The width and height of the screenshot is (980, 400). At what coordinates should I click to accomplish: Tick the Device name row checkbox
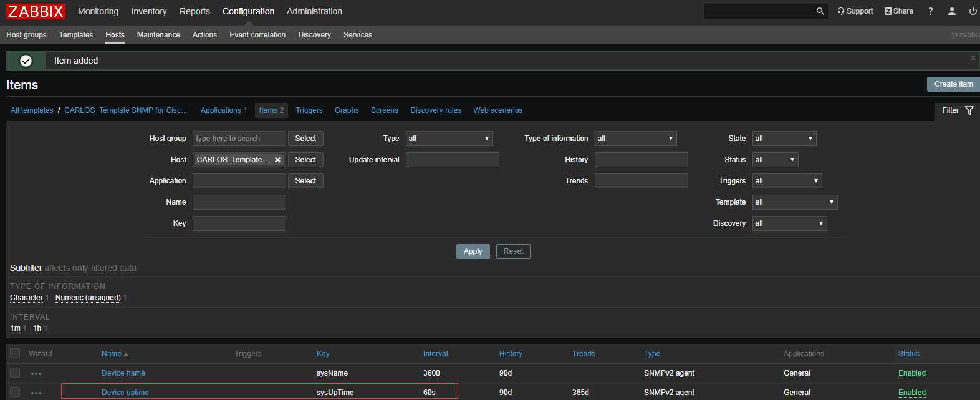point(15,373)
